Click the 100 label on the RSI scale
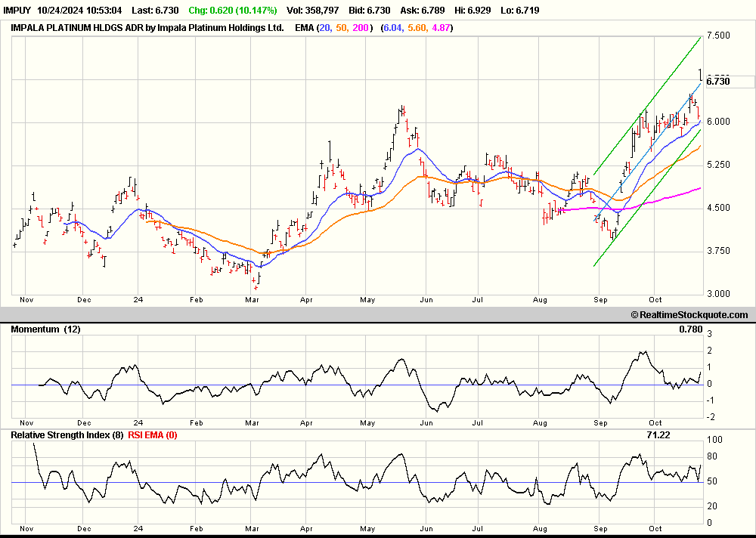Viewport: 756px width, 538px height. tap(714, 440)
